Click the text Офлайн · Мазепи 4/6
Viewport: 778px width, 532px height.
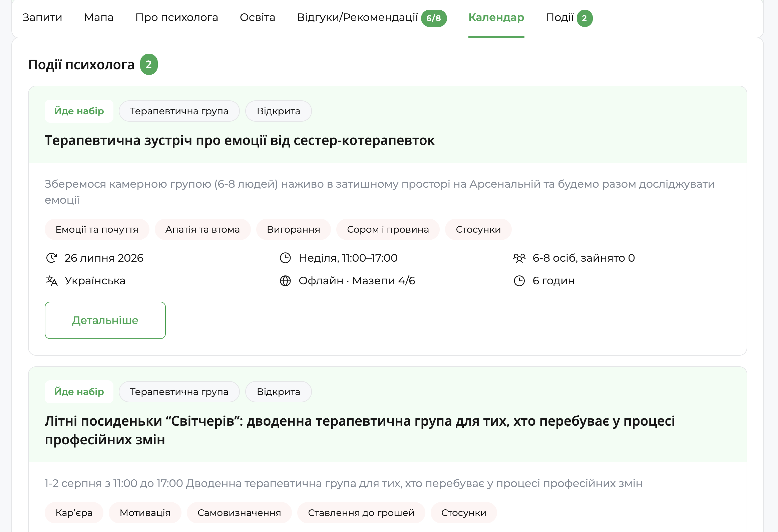point(357,281)
